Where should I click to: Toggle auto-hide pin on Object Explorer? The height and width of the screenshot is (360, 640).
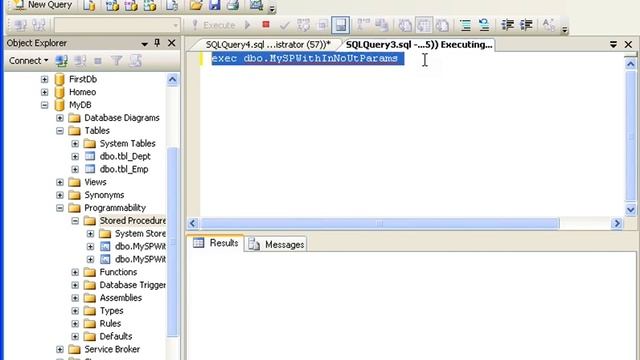[157, 43]
